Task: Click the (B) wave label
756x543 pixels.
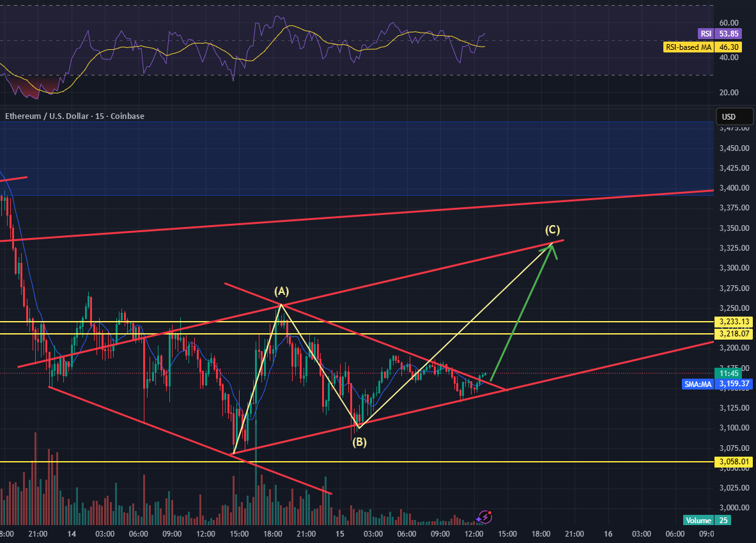Action: (x=360, y=441)
